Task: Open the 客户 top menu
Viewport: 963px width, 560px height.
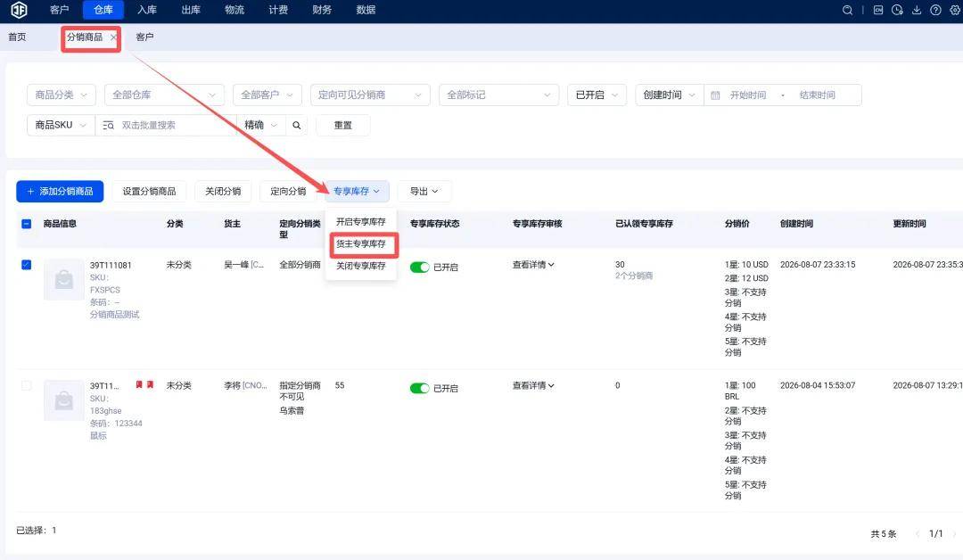Action: pos(60,10)
